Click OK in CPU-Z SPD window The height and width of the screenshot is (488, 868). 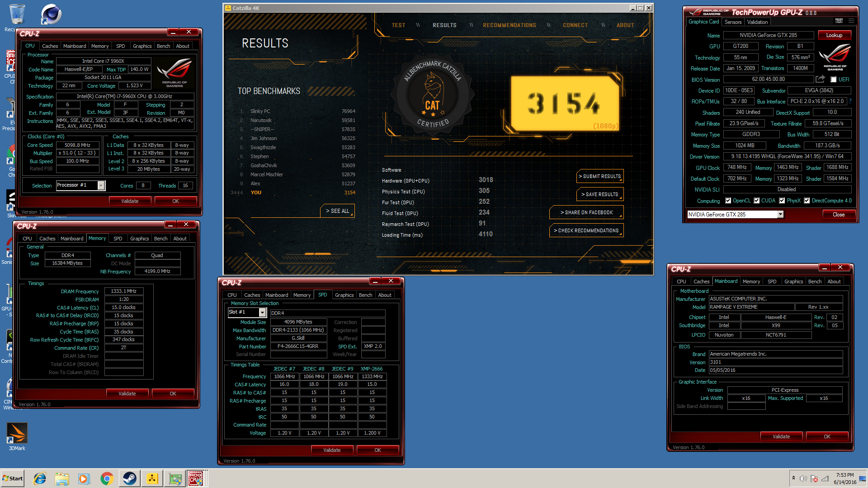tap(377, 450)
